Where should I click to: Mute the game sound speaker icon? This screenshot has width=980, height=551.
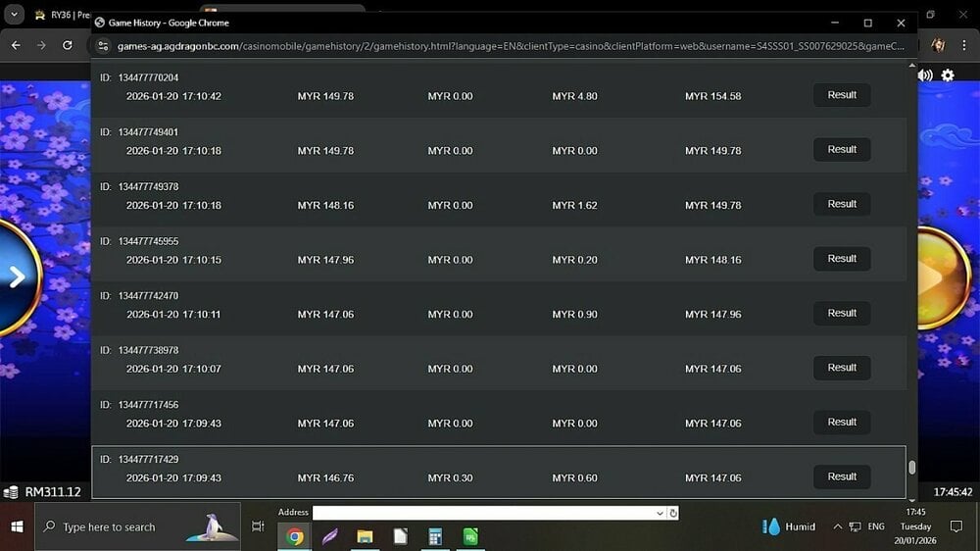(925, 75)
